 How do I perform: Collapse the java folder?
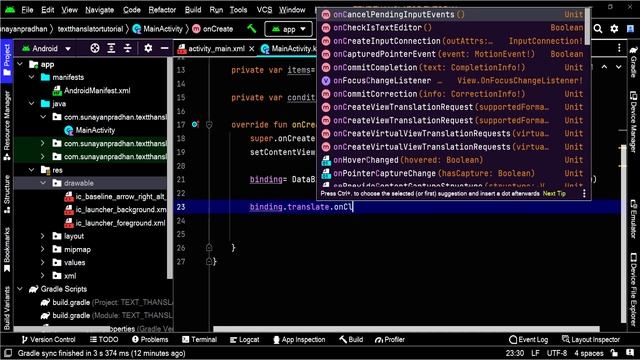31,104
